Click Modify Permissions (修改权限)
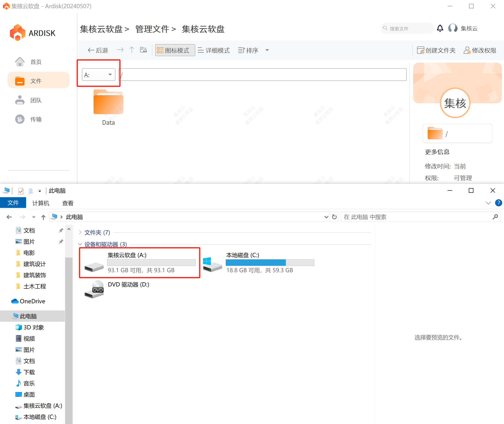The height and width of the screenshot is (424, 504). (x=480, y=50)
